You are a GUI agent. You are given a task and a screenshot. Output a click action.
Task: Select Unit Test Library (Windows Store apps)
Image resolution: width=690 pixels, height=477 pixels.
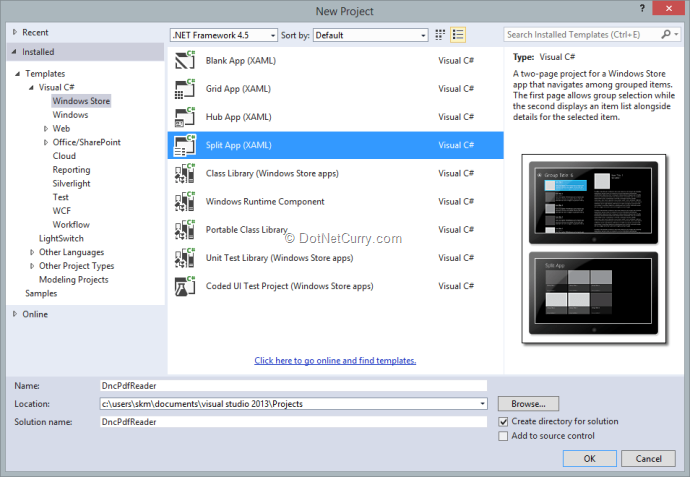click(x=279, y=258)
